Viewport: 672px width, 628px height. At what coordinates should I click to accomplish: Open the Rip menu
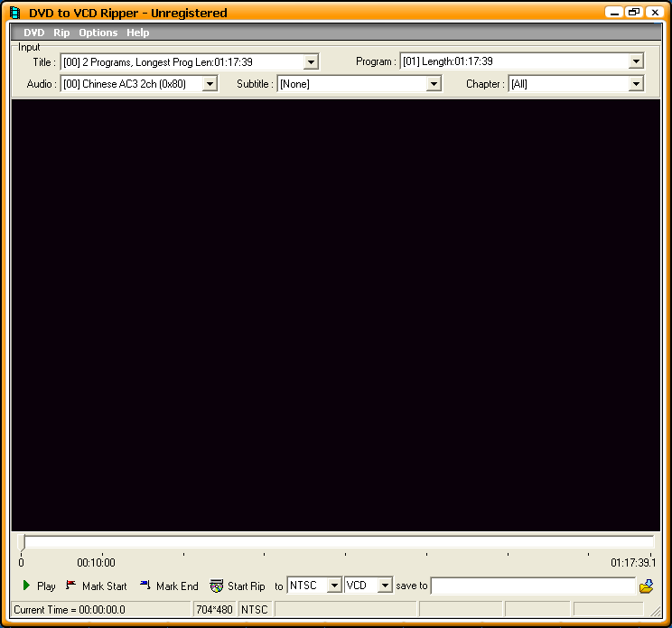[x=61, y=33]
